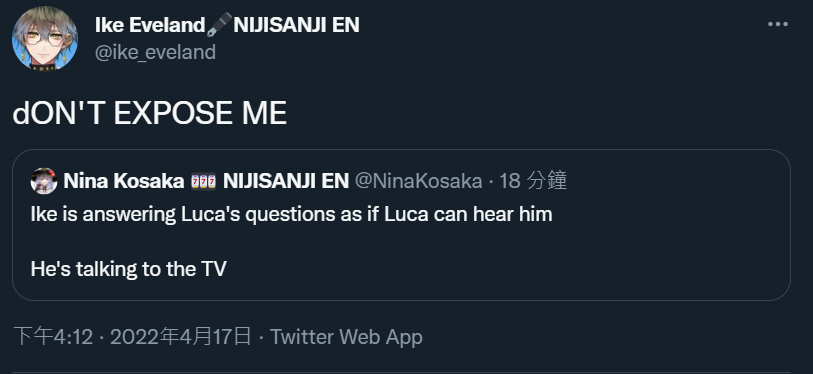Click the 下午4:12 tweet time

(x=53, y=337)
